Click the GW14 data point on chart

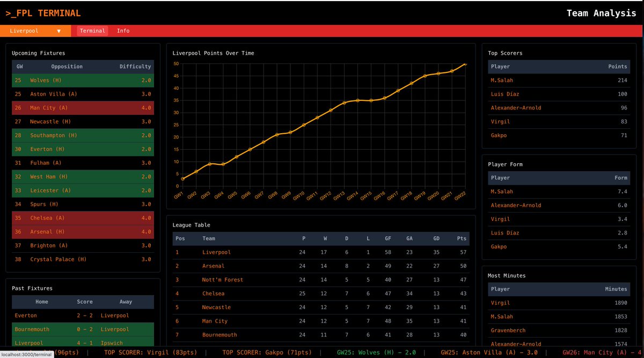click(x=357, y=100)
